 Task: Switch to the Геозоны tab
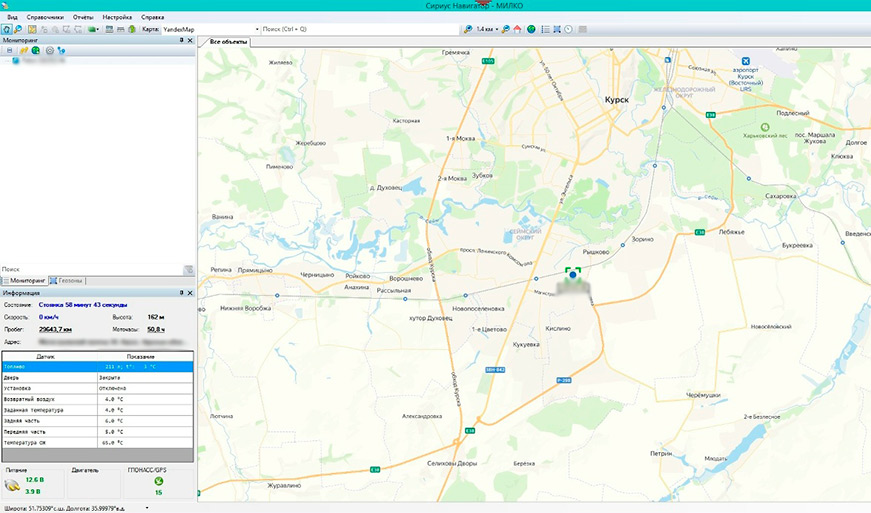tap(67, 280)
